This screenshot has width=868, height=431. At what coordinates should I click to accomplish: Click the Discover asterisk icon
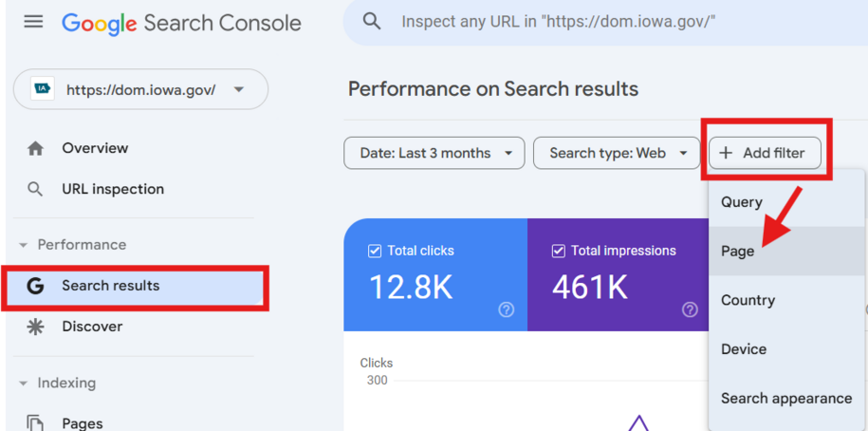click(35, 327)
